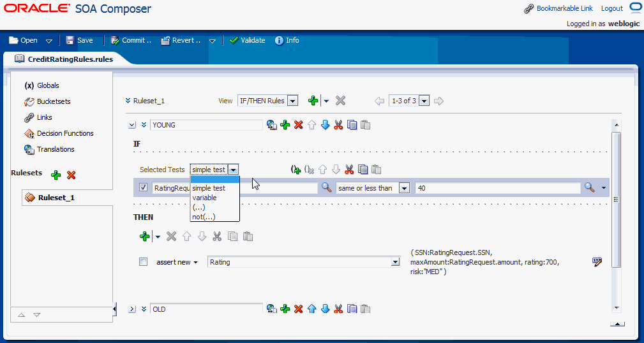Cut the selected test
This screenshot has height=343, width=644.
coord(350,170)
